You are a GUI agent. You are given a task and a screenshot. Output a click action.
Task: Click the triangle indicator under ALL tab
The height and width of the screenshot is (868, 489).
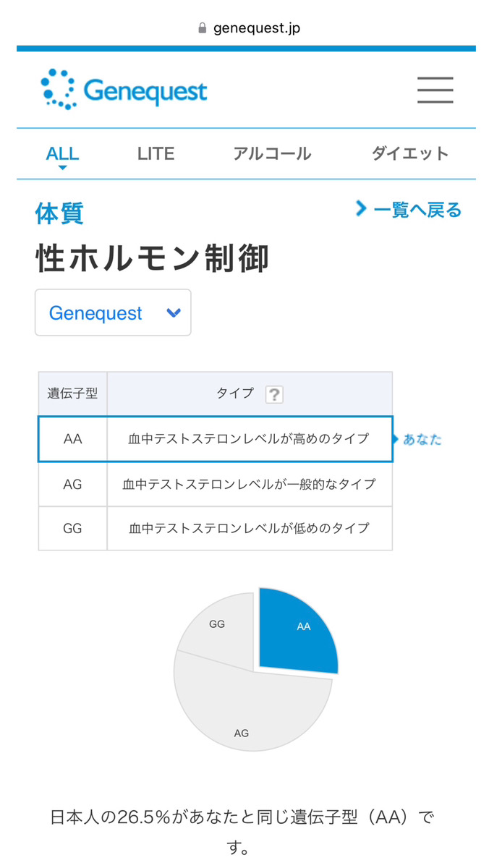point(62,168)
